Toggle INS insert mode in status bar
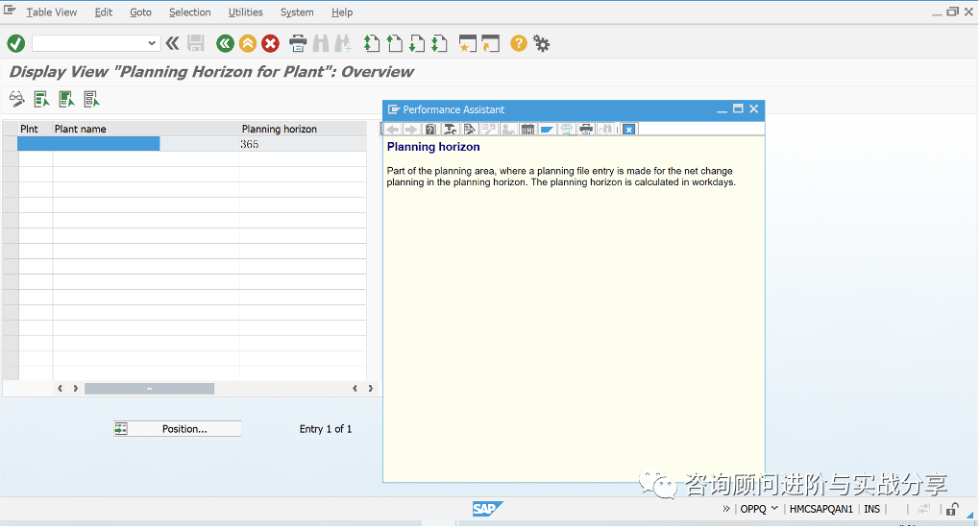Image resolution: width=980 pixels, height=528 pixels. pyautogui.click(x=871, y=509)
